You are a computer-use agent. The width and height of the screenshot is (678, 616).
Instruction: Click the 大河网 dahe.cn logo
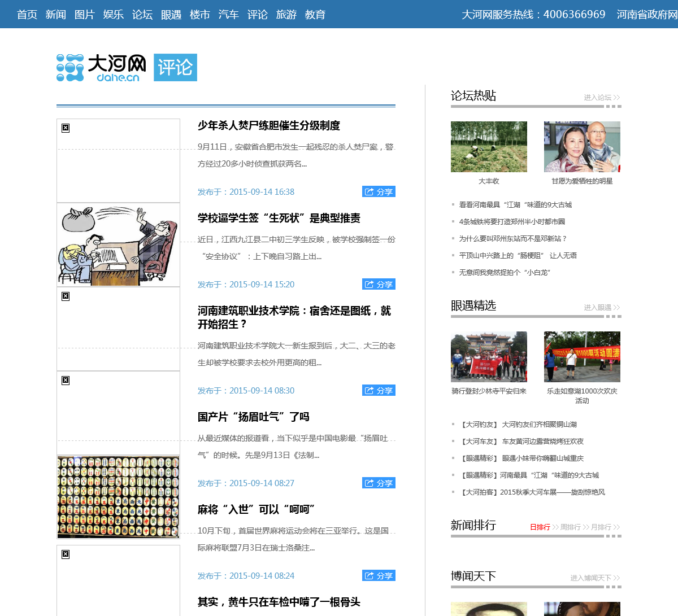(x=101, y=68)
